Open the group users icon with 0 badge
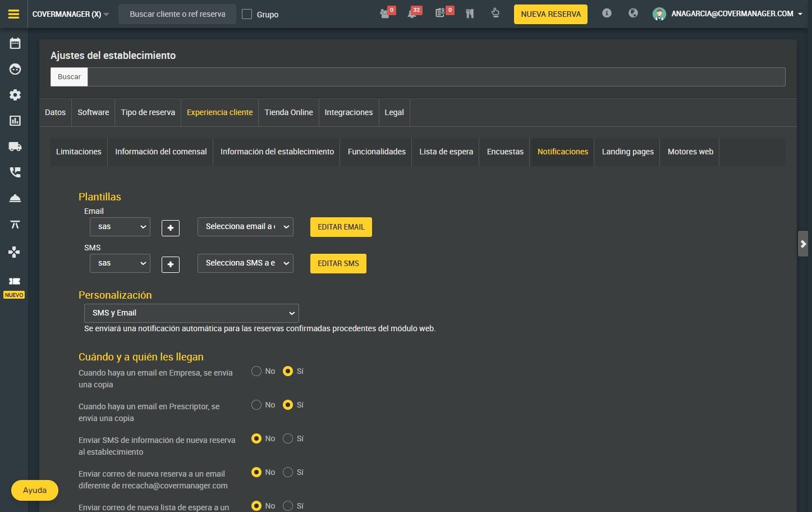 pyautogui.click(x=384, y=13)
